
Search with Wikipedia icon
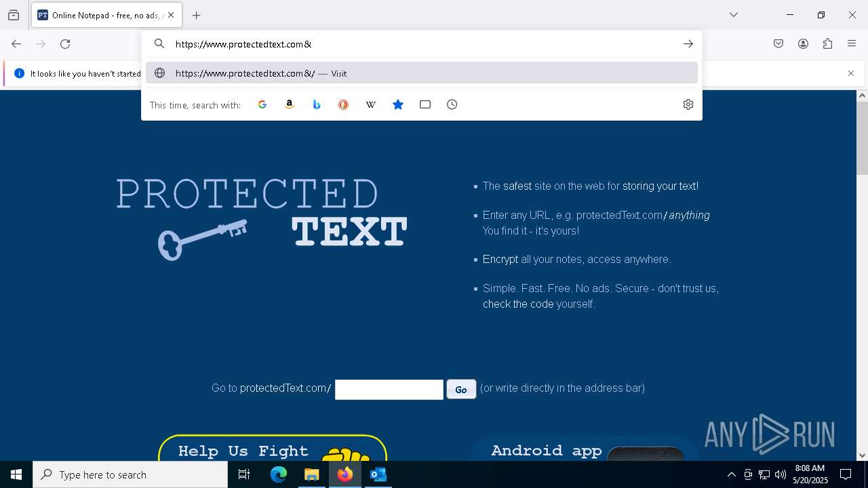371,104
